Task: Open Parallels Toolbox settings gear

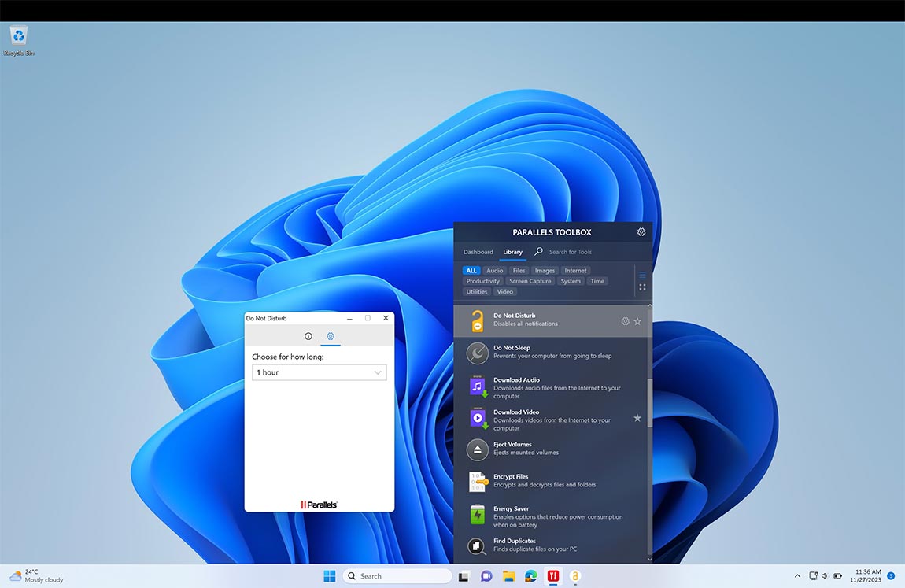Action: point(641,231)
